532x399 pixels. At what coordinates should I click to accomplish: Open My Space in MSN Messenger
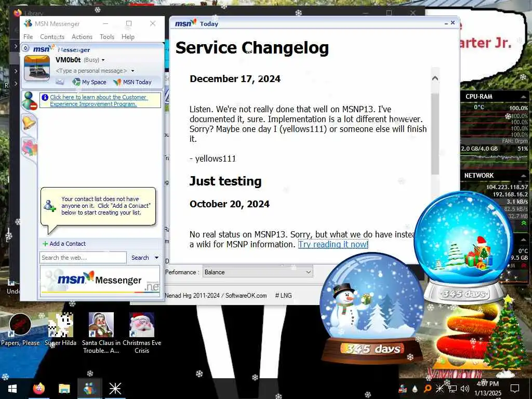click(x=89, y=82)
